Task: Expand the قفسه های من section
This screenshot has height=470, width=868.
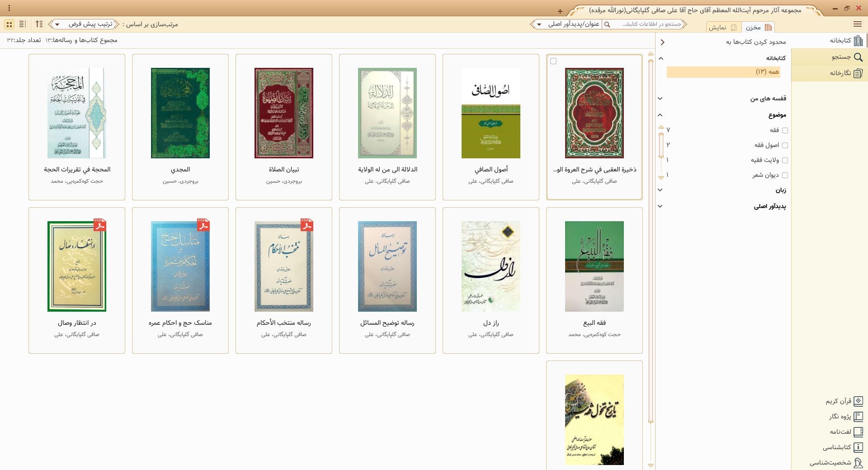Action: click(660, 99)
